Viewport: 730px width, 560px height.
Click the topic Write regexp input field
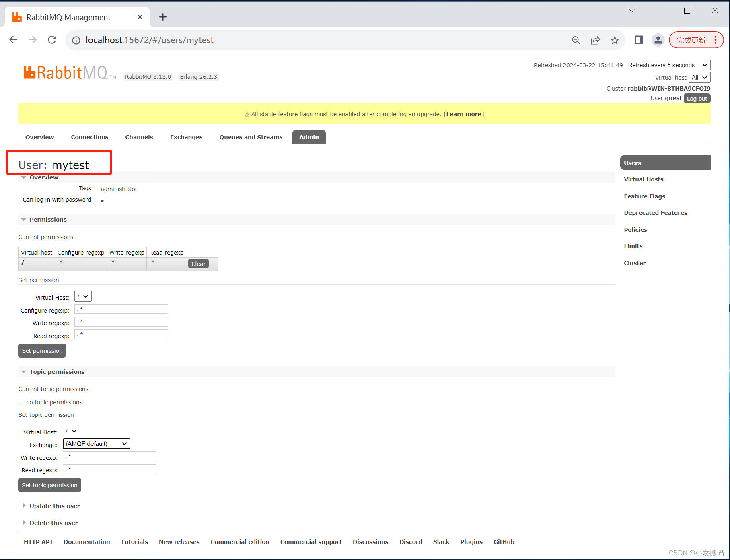(x=109, y=457)
